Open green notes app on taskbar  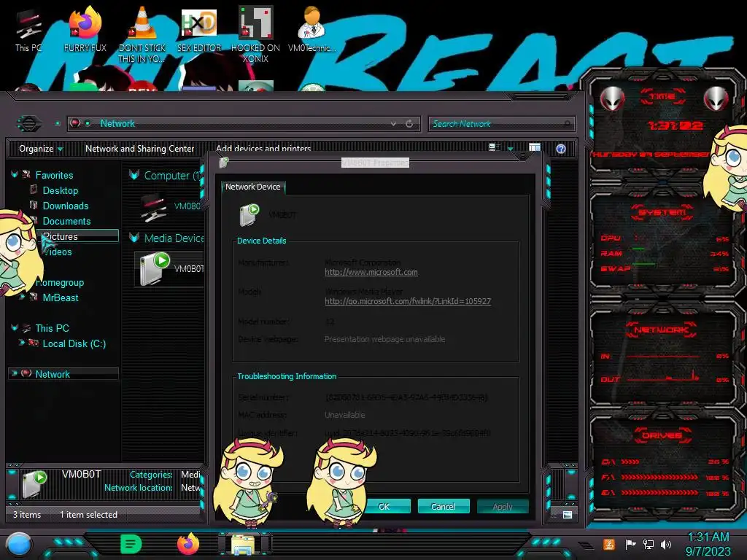[131, 544]
